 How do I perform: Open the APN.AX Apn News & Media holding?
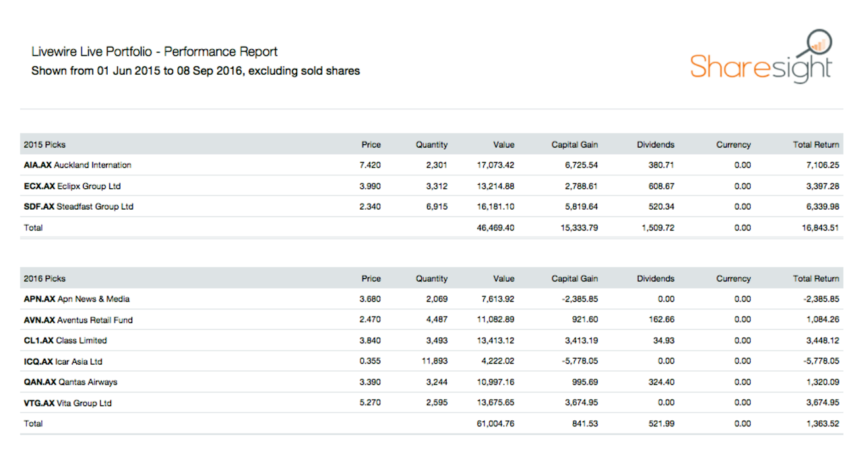(76, 299)
